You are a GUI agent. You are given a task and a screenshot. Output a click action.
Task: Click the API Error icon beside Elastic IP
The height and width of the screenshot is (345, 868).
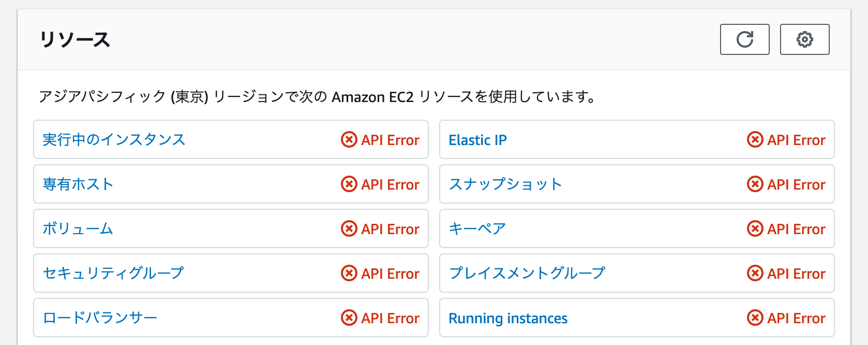point(755,139)
